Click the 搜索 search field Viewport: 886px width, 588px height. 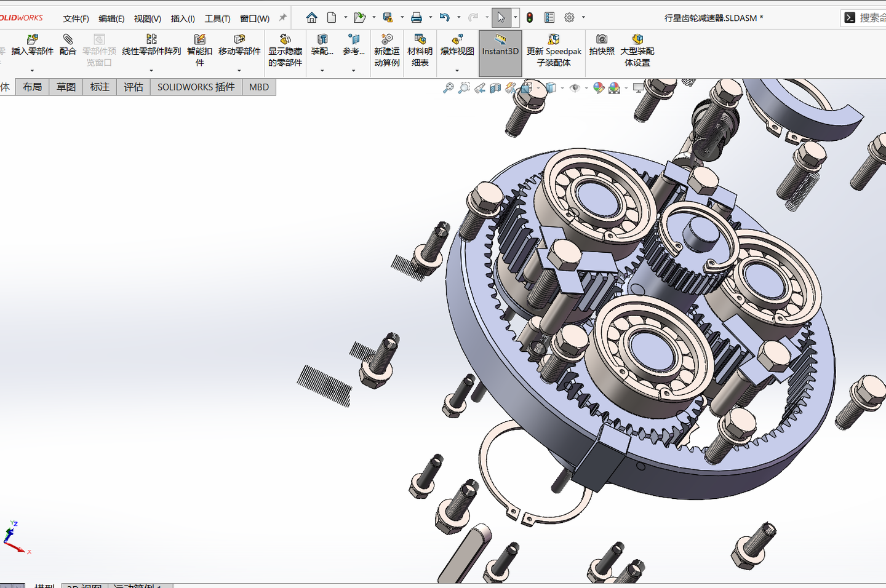(x=863, y=18)
